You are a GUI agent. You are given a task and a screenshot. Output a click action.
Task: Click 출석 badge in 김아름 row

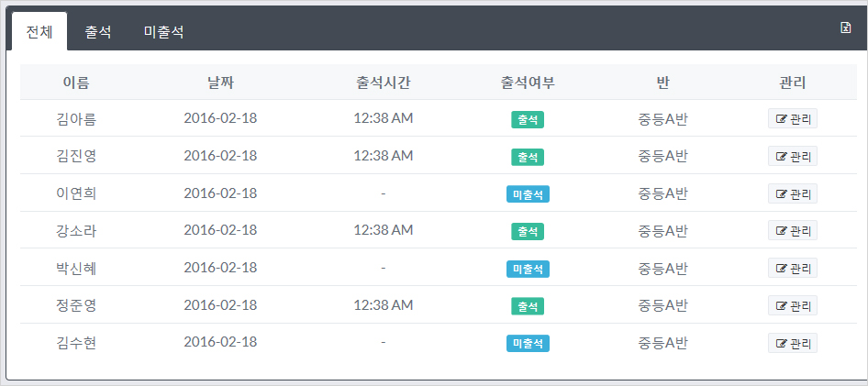[x=528, y=119]
